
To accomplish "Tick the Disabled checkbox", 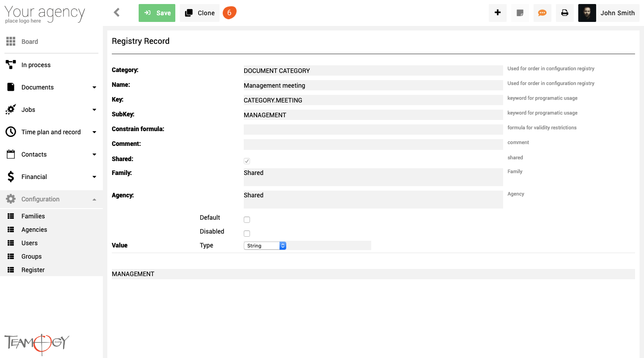I will 247,234.
